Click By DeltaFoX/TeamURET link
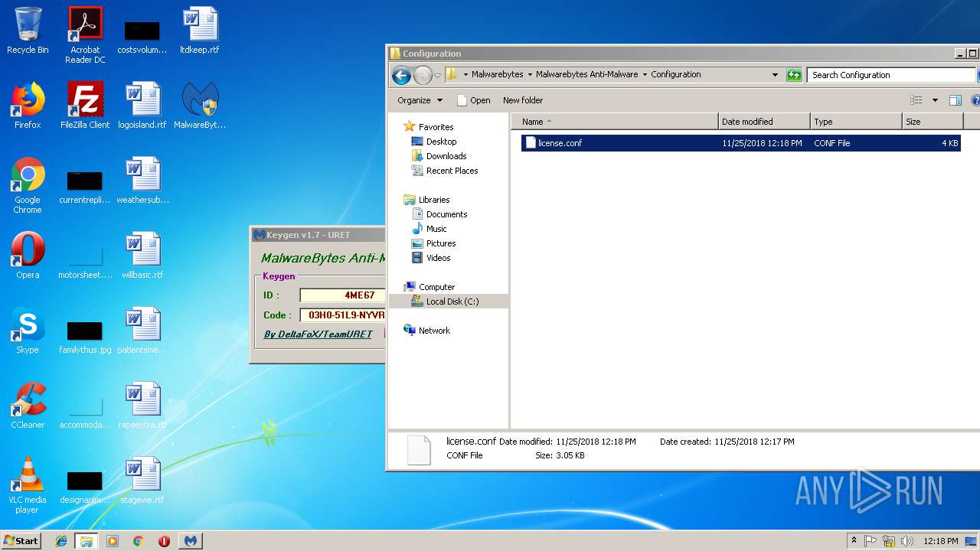This screenshot has height=551, width=980. [x=318, y=334]
